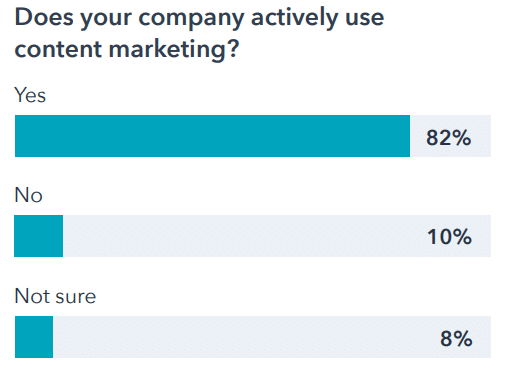Screen dimensions: 520x373
Task: Click the 10% value label
Action: pos(449,237)
